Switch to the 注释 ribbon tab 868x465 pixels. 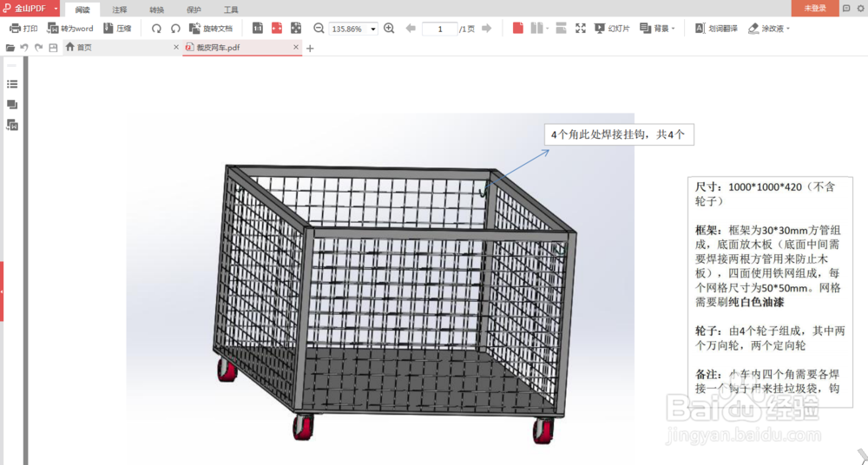[x=120, y=10]
